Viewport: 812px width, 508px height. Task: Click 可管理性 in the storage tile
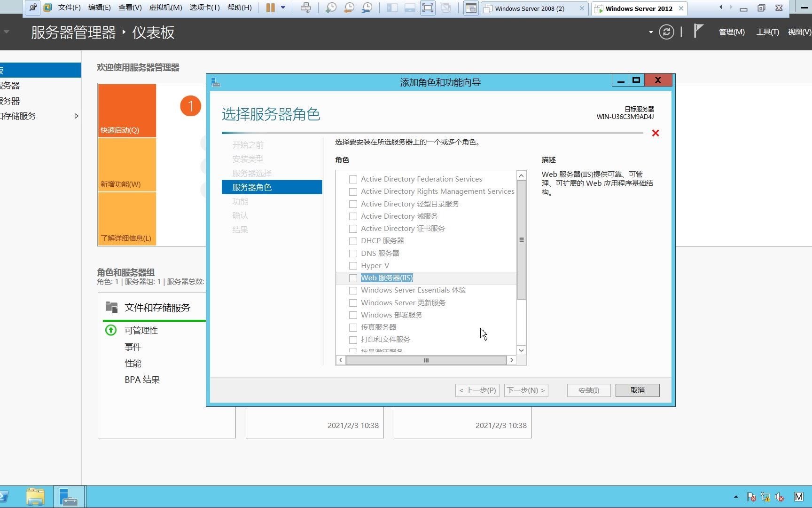(x=141, y=331)
